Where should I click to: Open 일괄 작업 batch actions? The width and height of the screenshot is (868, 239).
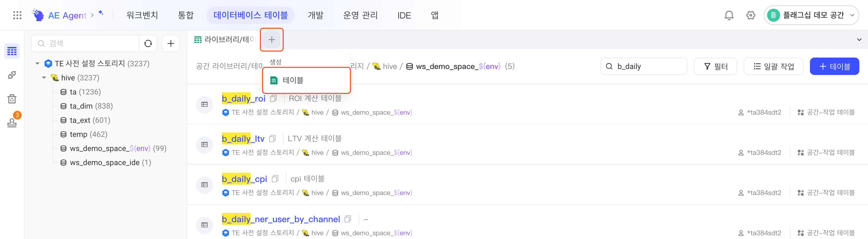(x=773, y=66)
